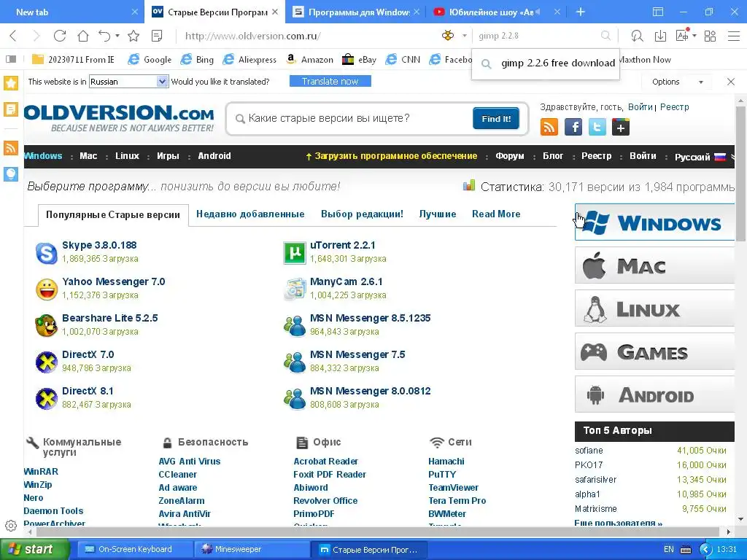Click the orange RSS icon on Oldversion page
The width and height of the screenshot is (747, 560).
pos(549,127)
